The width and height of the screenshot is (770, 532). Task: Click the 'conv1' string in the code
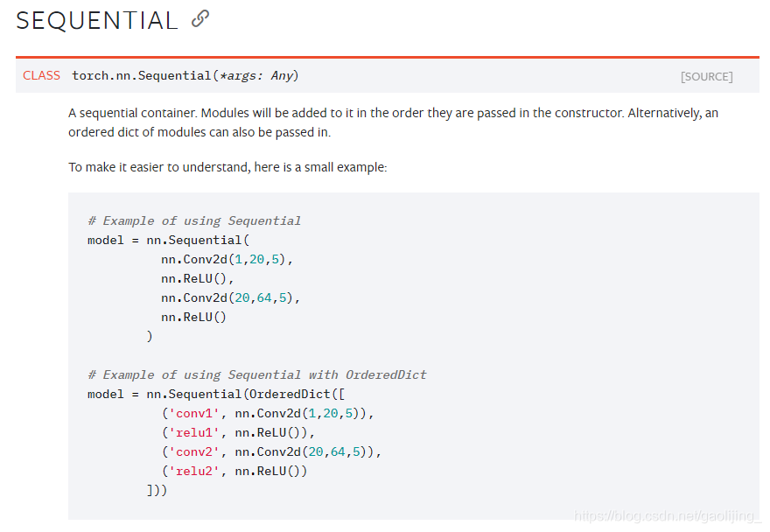(194, 414)
